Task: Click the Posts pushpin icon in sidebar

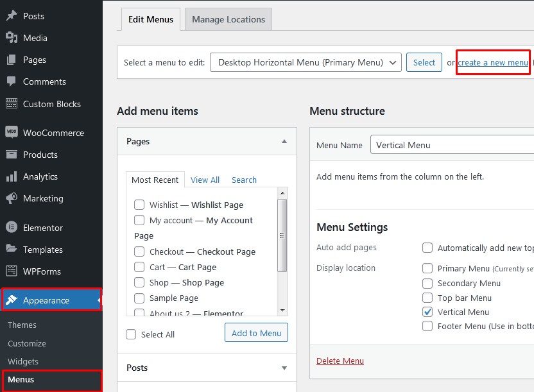Action: click(12, 16)
